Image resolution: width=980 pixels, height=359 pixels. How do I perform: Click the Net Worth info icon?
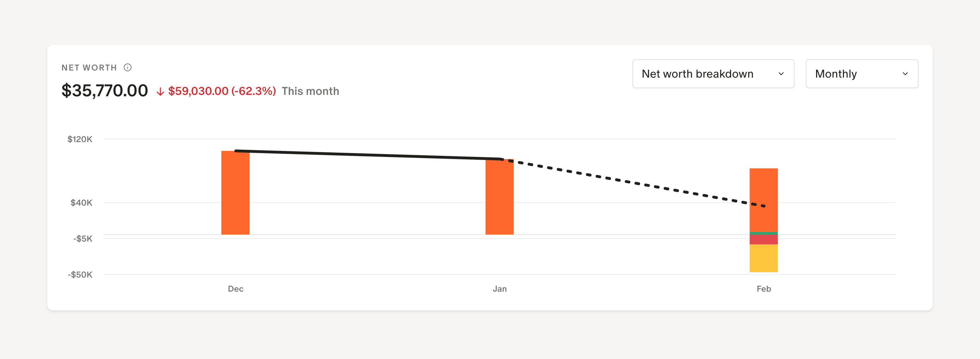128,67
